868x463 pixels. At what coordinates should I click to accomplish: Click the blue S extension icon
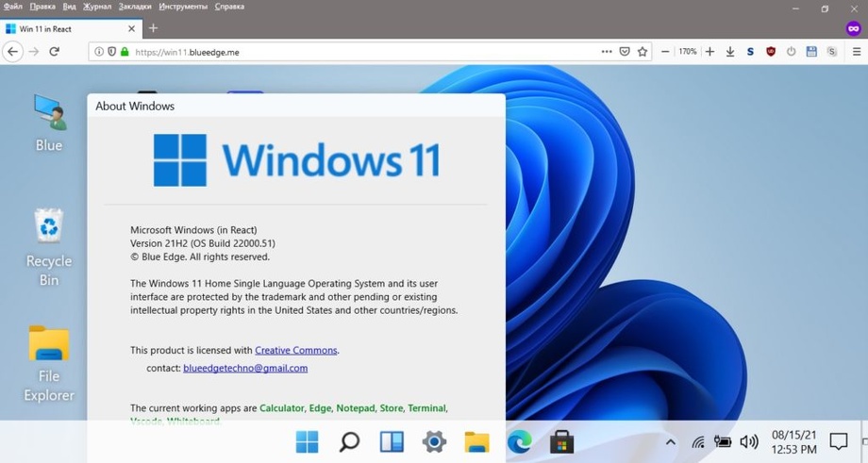(x=750, y=52)
